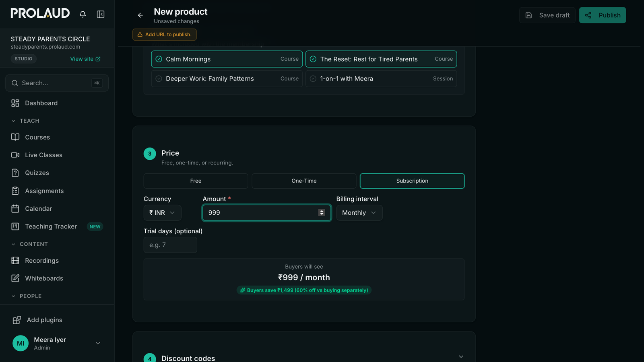This screenshot has height=362, width=644.
Task: Click the Amount stepper arrows
Action: click(x=322, y=213)
